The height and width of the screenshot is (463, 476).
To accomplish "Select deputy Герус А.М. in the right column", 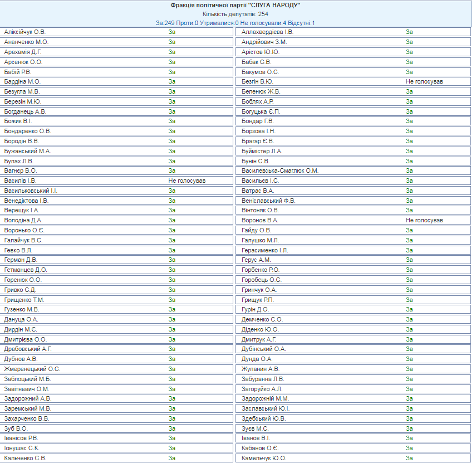I will pos(256,260).
